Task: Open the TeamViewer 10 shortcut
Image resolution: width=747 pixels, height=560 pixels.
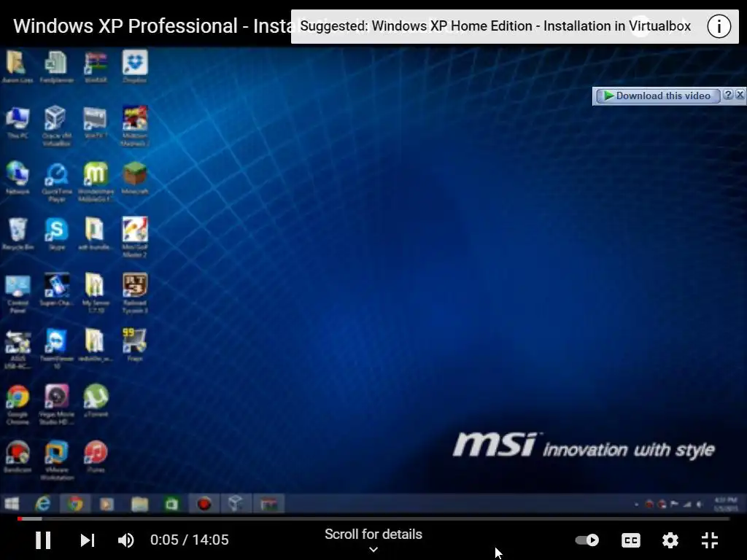Action: coord(57,349)
